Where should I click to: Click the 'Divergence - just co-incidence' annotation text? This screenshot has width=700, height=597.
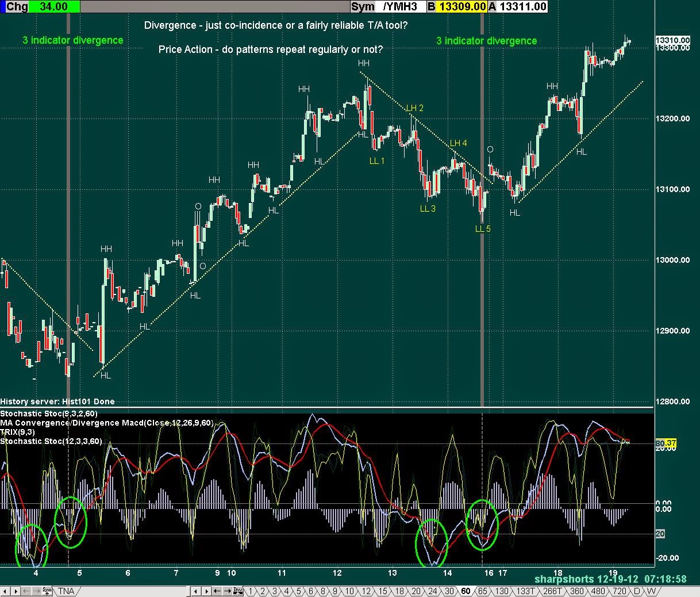pyautogui.click(x=276, y=25)
